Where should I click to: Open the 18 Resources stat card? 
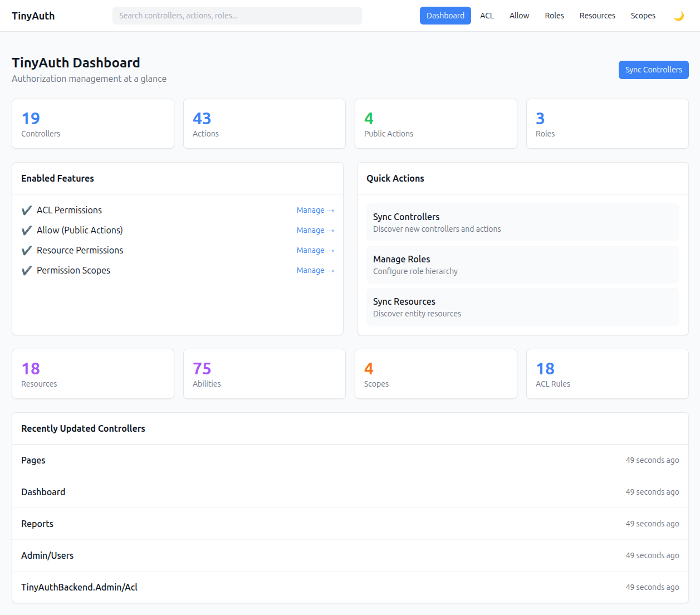(x=93, y=374)
